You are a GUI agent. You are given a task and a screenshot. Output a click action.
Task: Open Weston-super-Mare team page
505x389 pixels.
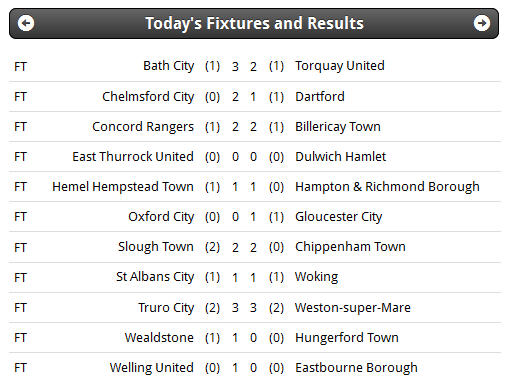pyautogui.click(x=353, y=308)
